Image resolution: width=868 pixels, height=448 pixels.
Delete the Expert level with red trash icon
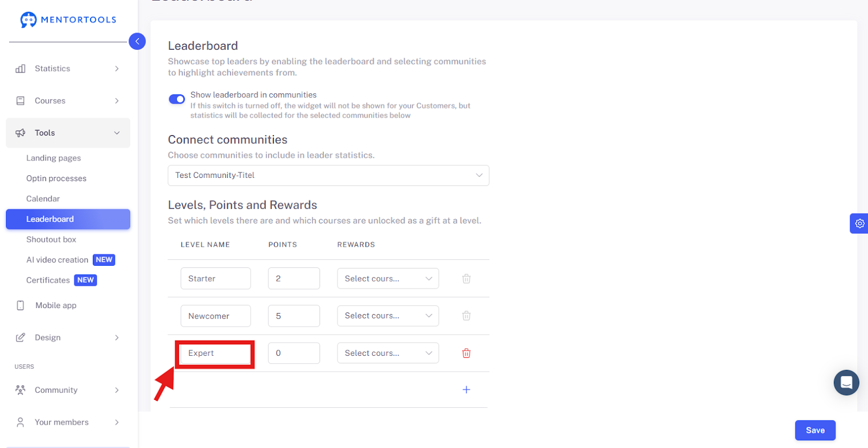tap(466, 353)
